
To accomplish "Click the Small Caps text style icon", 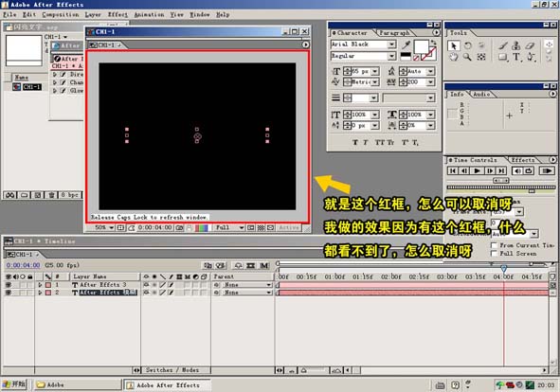I will (390, 142).
